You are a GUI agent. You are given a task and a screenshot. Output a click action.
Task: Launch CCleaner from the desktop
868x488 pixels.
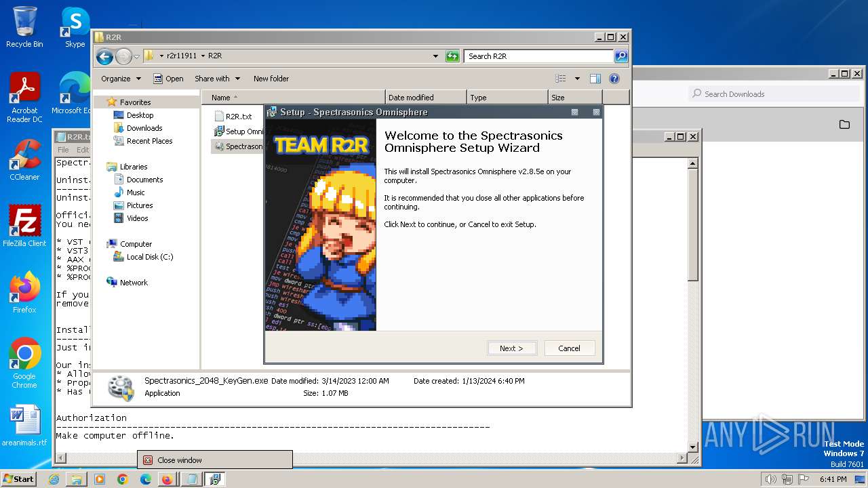pyautogui.click(x=24, y=160)
